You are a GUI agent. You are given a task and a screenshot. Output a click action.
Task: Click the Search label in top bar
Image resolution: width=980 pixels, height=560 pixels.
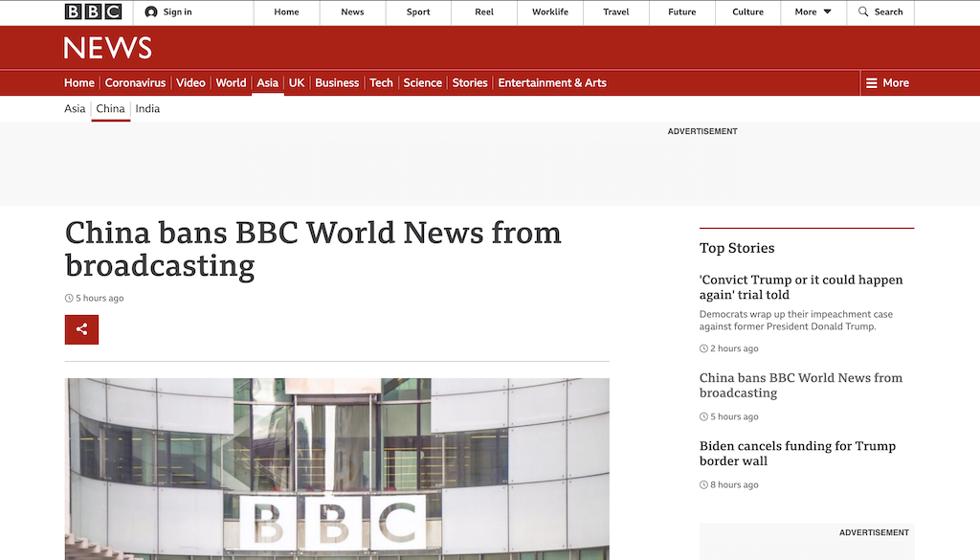(888, 11)
